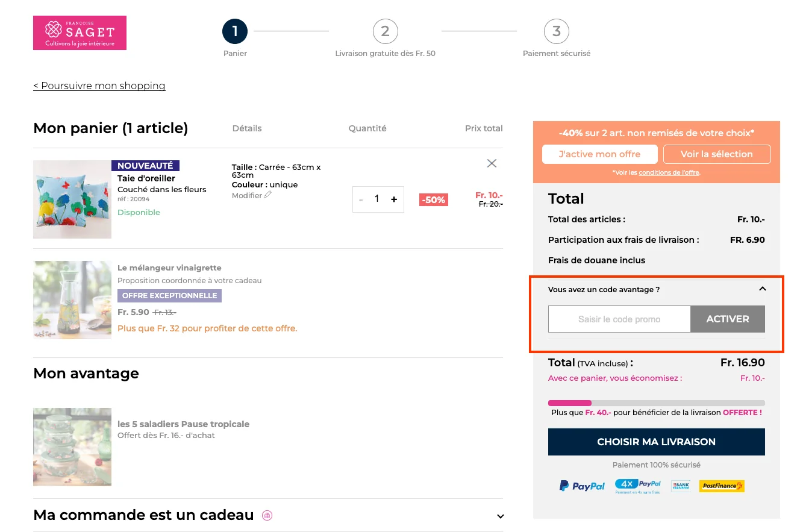Image resolution: width=806 pixels, height=532 pixels.
Task: Click step 1 Panier indicator
Action: (234, 31)
